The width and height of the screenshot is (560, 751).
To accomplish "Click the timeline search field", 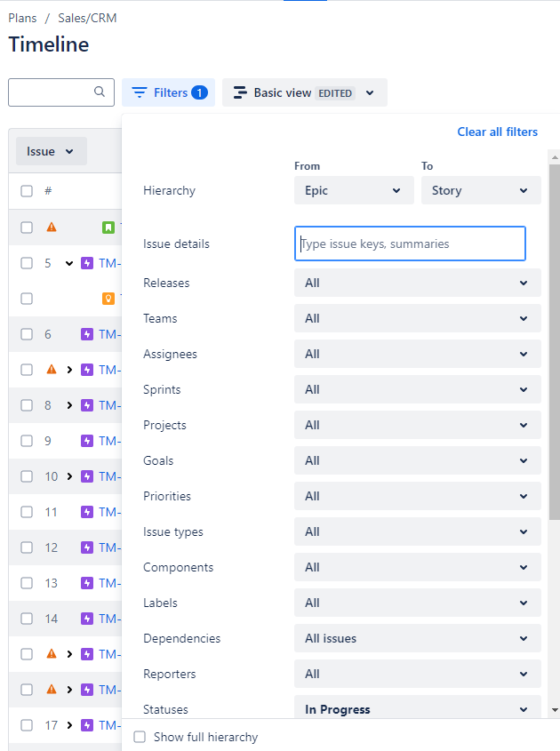I will point(61,92).
